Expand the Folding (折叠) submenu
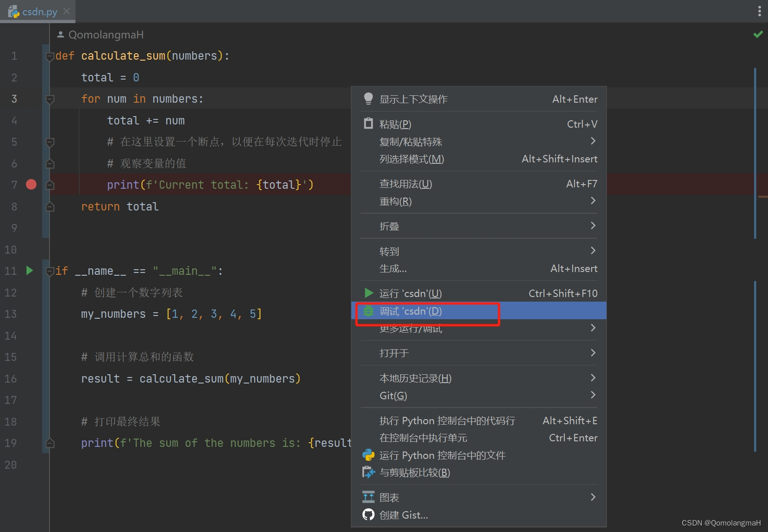This screenshot has width=768, height=532. click(479, 226)
